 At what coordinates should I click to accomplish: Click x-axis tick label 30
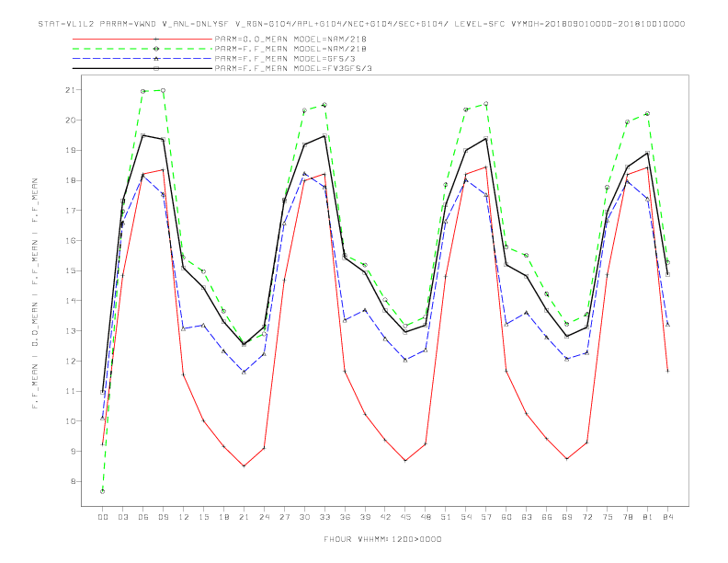tap(304, 517)
